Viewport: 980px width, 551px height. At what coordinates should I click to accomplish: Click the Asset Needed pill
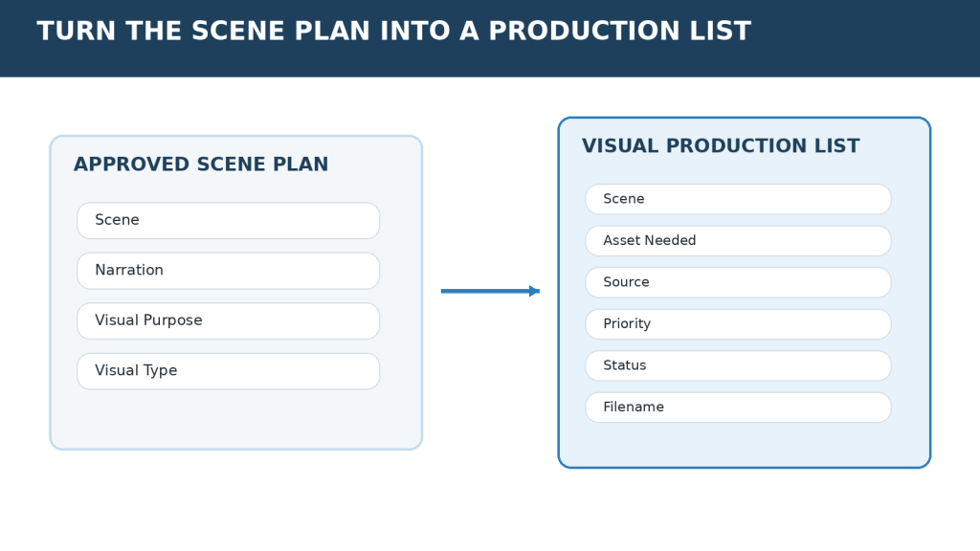738,240
